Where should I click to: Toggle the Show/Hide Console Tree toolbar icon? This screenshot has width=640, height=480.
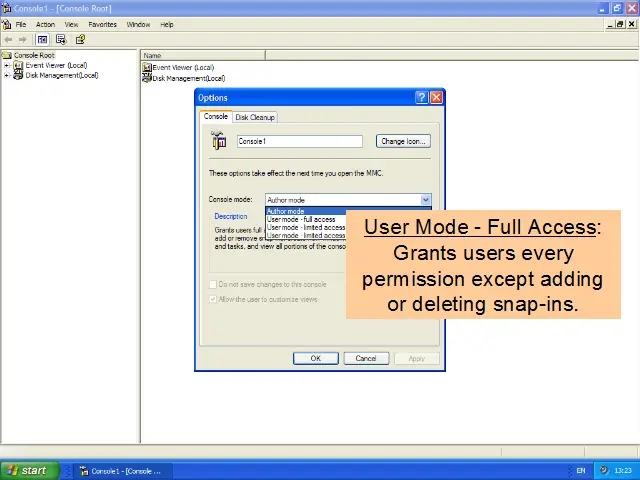[42, 39]
